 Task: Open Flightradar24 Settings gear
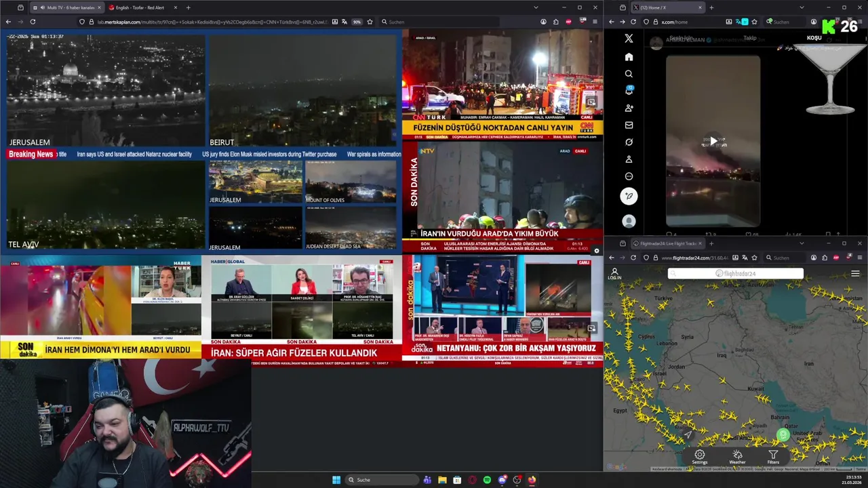pyautogui.click(x=699, y=457)
